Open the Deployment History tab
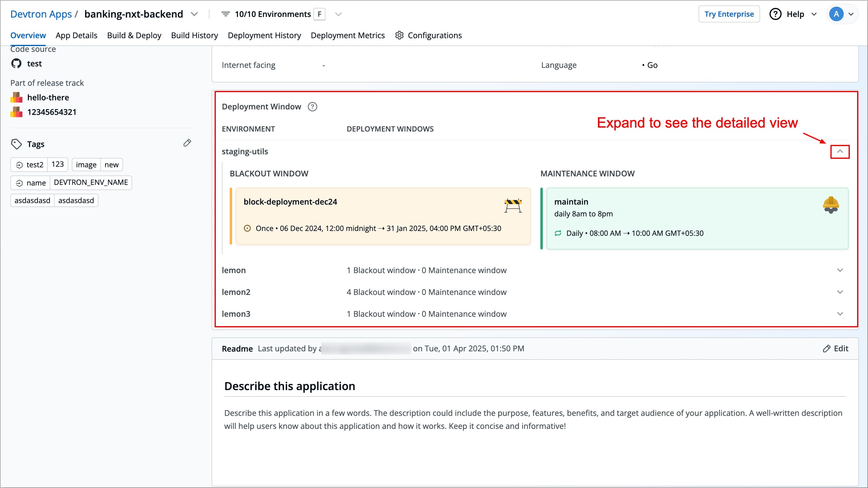Image resolution: width=868 pixels, height=488 pixels. 264,35
